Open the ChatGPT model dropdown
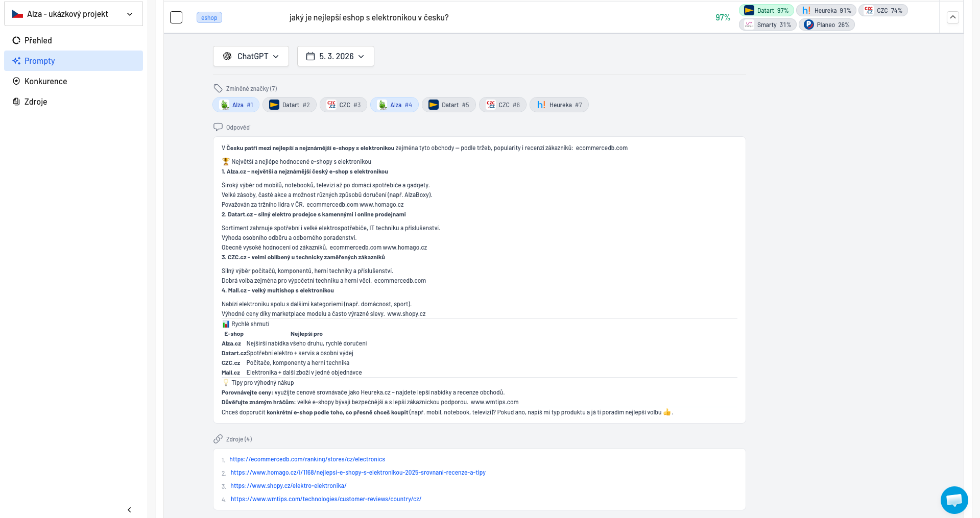This screenshot has width=980, height=518. (x=251, y=56)
